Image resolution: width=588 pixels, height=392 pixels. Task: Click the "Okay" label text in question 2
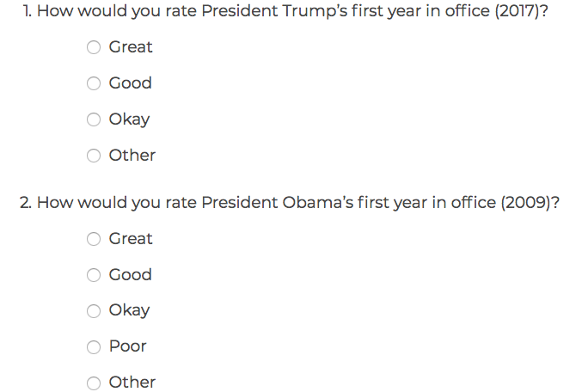[129, 310]
